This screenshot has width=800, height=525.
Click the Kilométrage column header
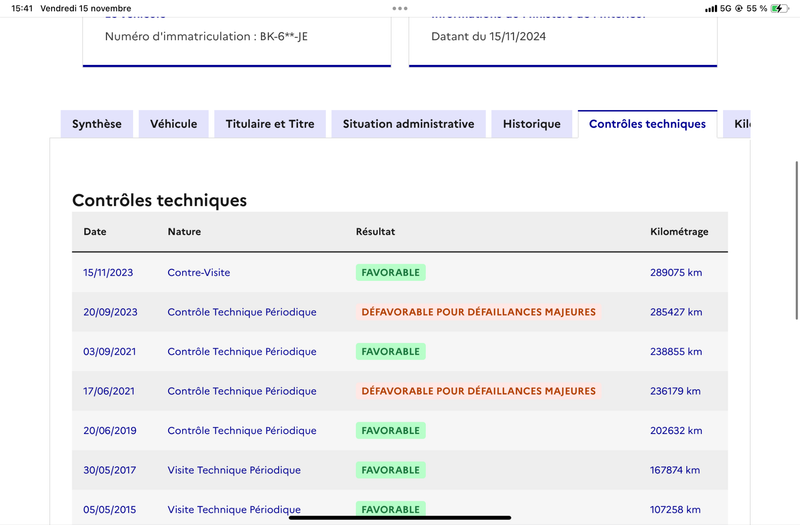679,232
